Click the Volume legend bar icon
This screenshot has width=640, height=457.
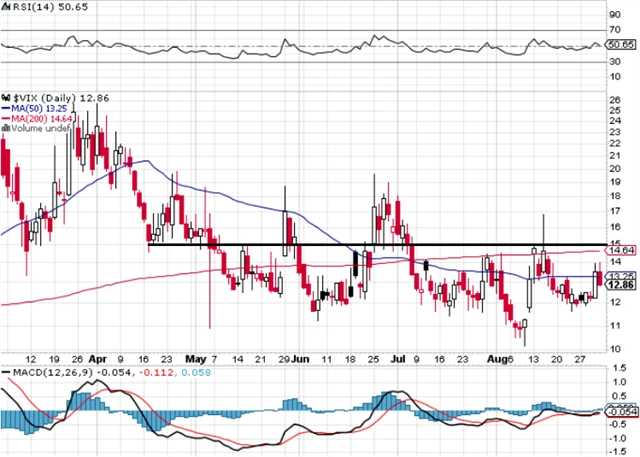coord(5,129)
